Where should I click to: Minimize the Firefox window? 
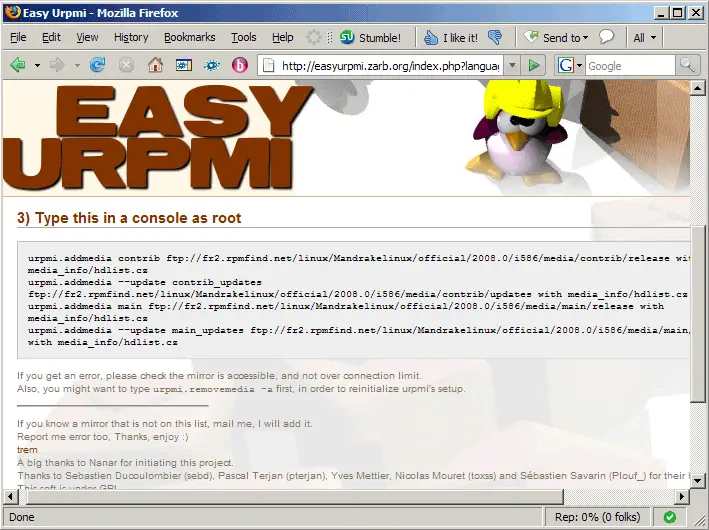coord(662,13)
